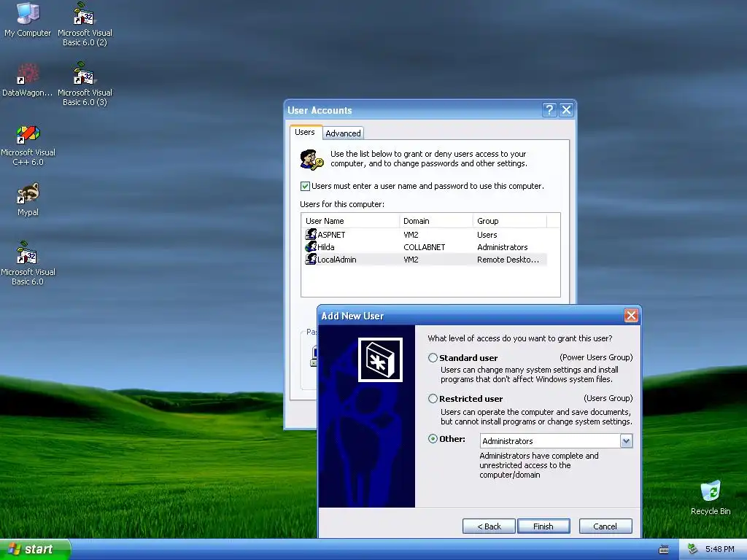This screenshot has width=747, height=560.
Task: Select the Hilda user name
Action: (326, 247)
